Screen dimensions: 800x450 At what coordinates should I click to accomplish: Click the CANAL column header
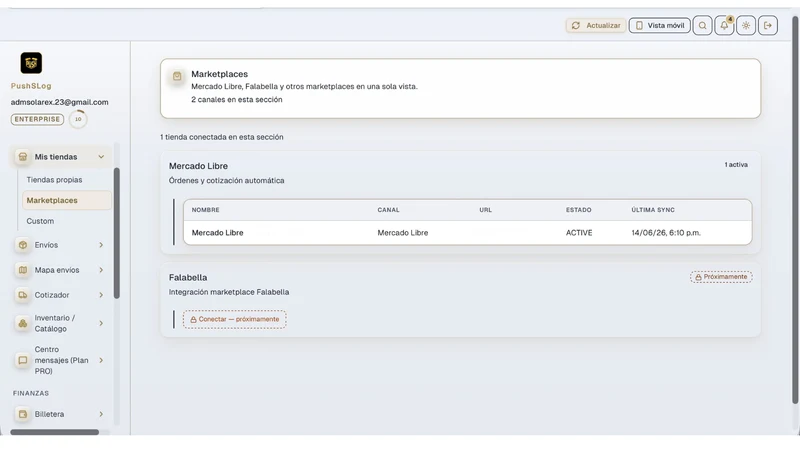click(x=388, y=210)
